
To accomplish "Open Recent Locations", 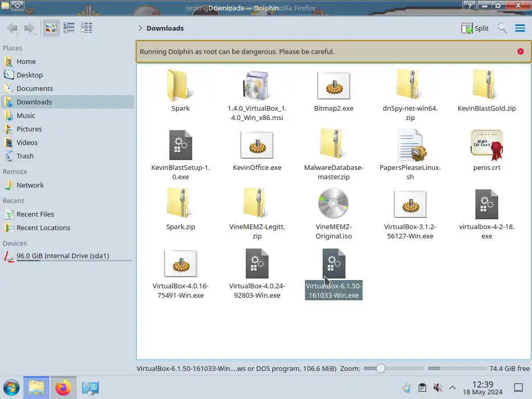I will (x=68, y=228).
